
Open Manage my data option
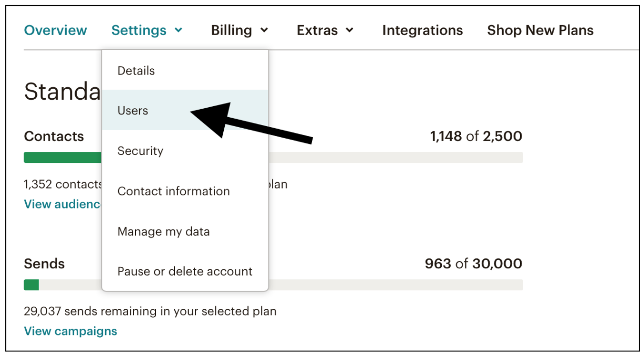pos(163,232)
